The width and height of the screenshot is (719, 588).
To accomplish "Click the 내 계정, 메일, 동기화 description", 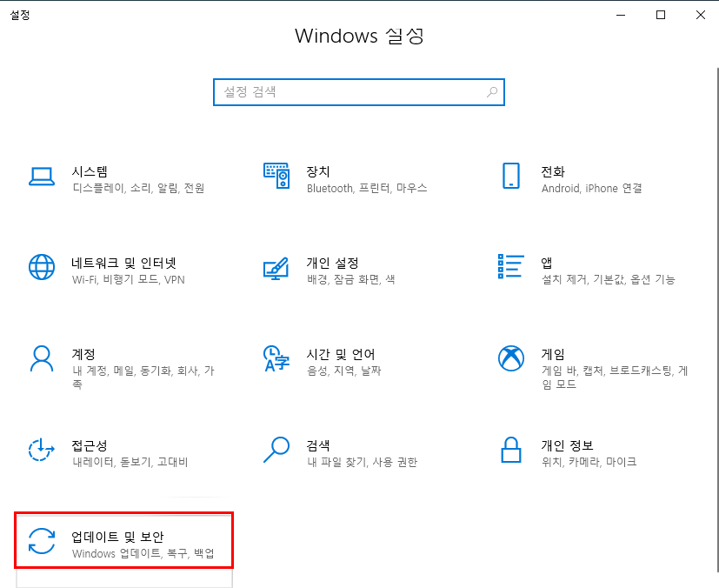I will point(143,377).
